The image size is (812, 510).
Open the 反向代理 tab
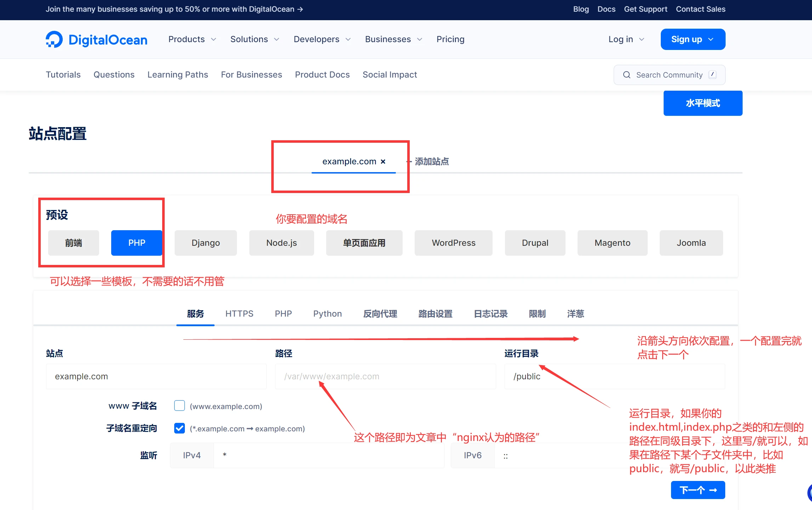tap(380, 313)
